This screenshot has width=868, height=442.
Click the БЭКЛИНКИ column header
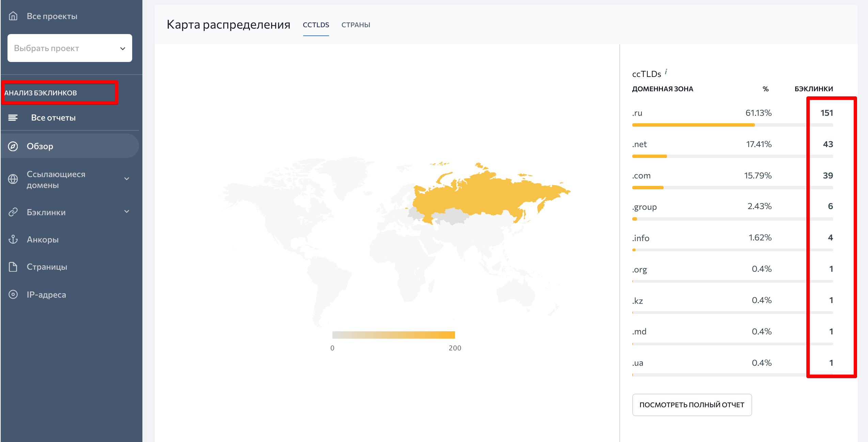pyautogui.click(x=813, y=89)
